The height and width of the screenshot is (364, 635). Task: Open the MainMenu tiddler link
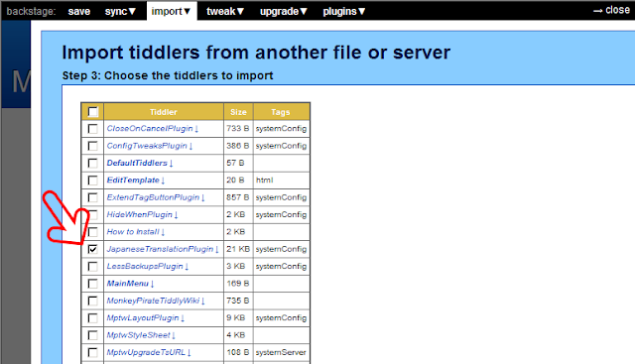point(130,284)
